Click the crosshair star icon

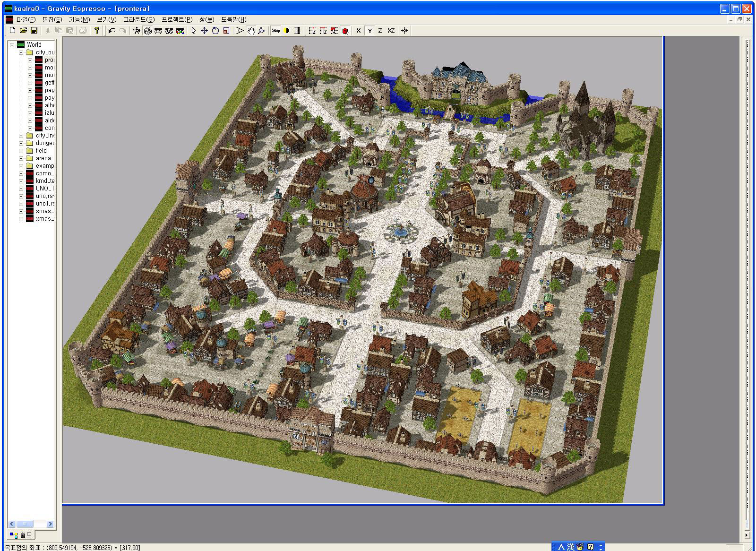click(x=404, y=30)
